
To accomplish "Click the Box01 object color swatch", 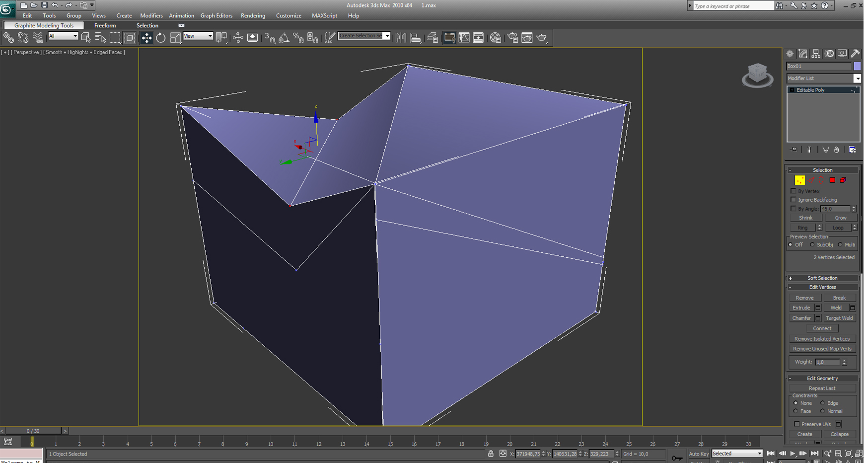I will click(857, 66).
